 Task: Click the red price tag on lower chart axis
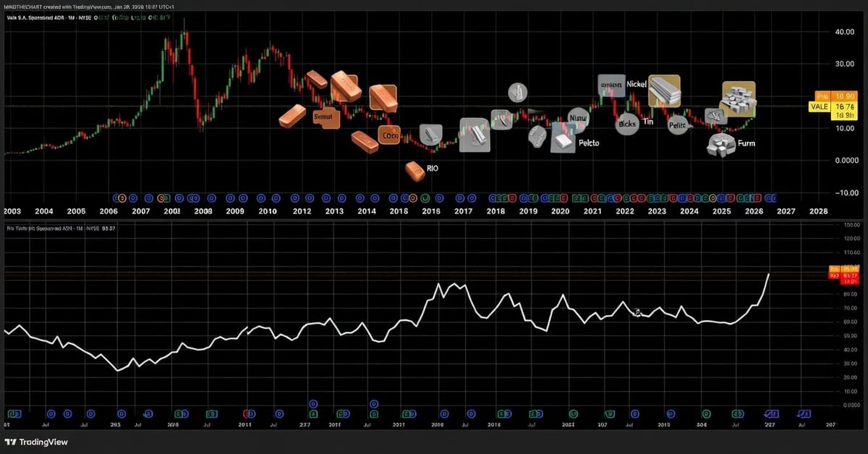pyautogui.click(x=834, y=276)
